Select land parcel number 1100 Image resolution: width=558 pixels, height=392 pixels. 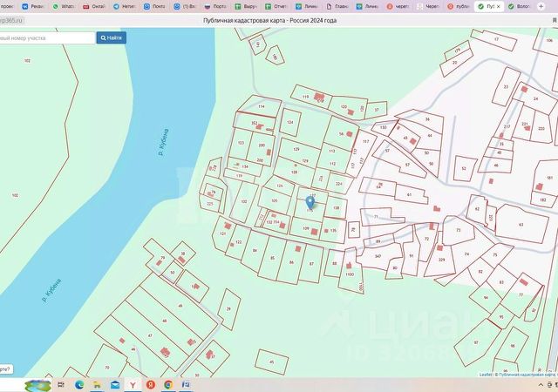[x=349, y=274]
